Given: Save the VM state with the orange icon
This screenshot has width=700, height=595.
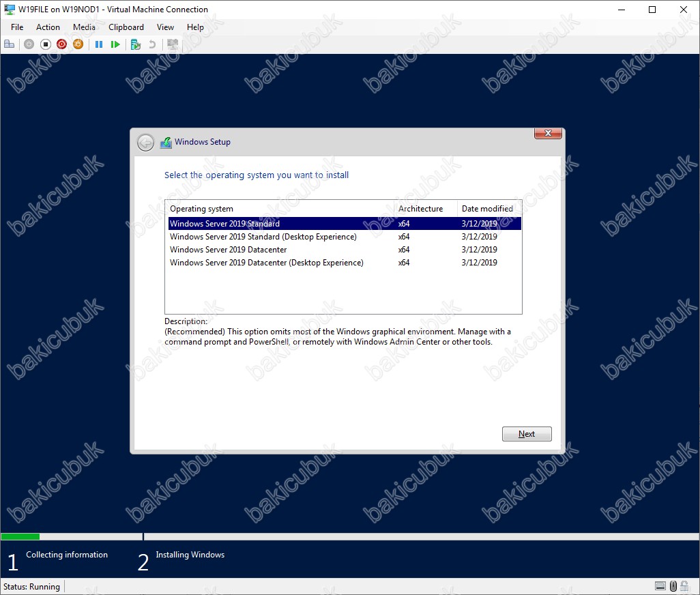Looking at the screenshot, I should [x=78, y=44].
